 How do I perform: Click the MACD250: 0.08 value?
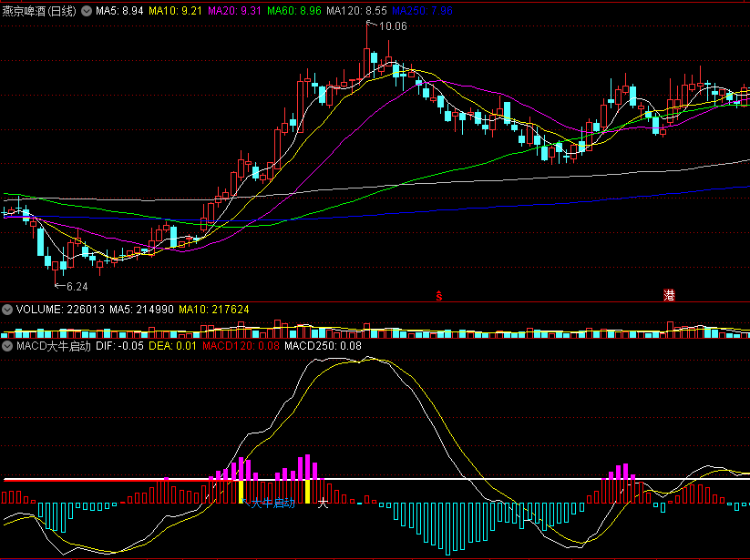point(323,346)
